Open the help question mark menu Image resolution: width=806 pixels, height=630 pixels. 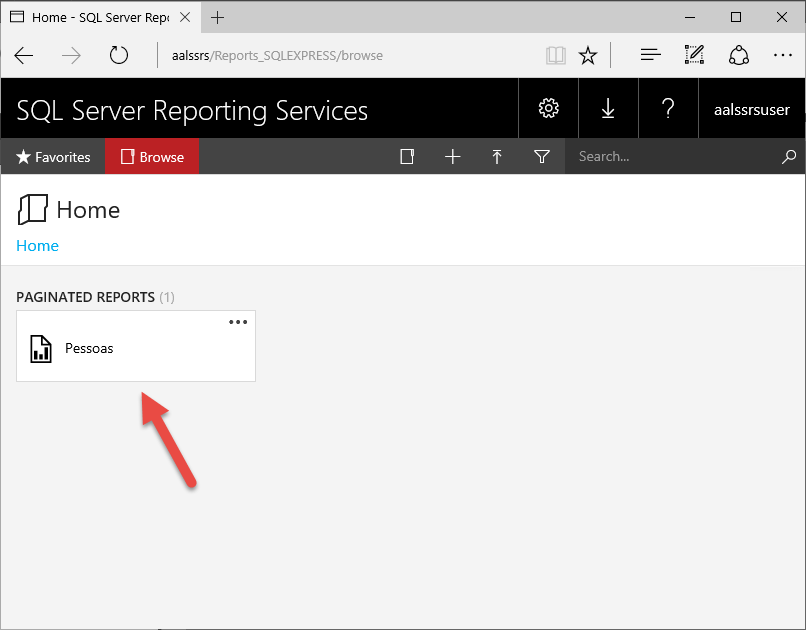click(668, 108)
